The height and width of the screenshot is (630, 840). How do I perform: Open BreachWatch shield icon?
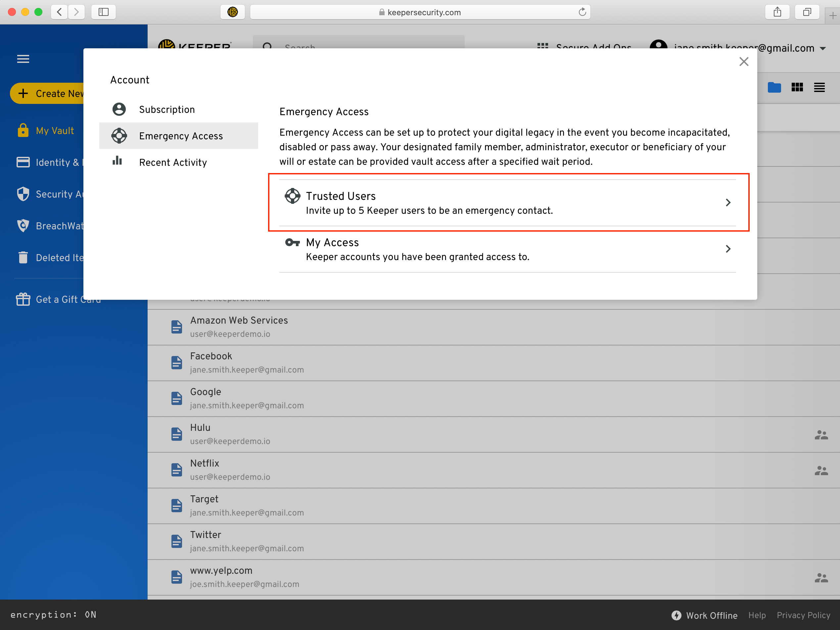click(23, 226)
